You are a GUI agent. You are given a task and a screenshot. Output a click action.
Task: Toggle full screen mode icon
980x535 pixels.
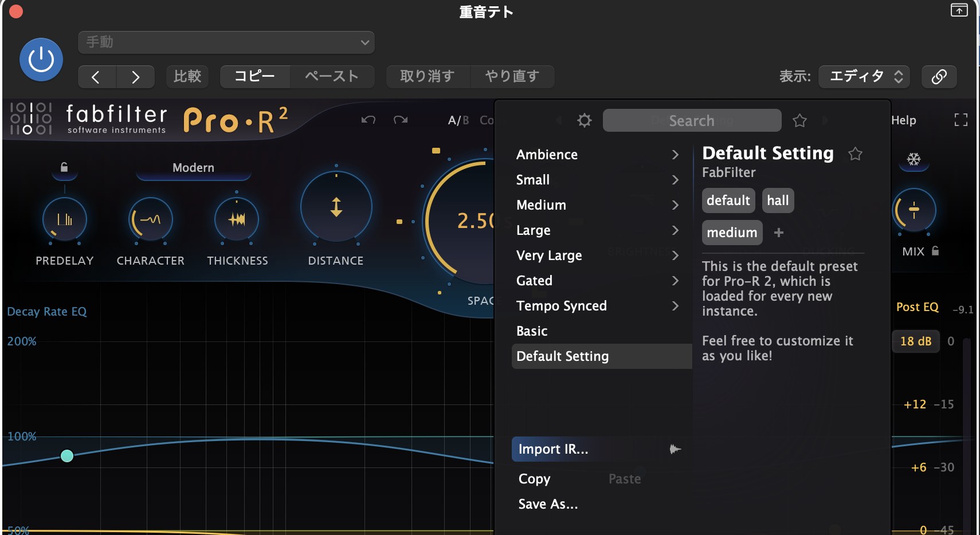coord(961,120)
